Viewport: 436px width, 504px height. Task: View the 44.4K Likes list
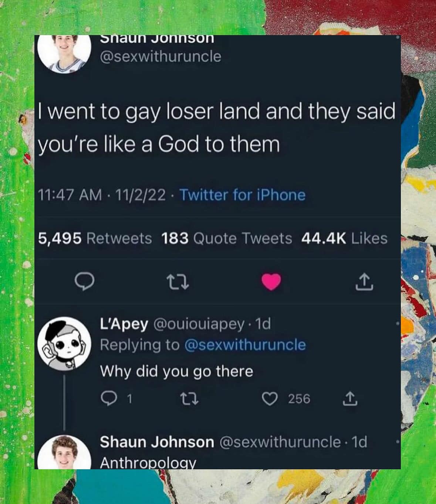pyautogui.click(x=345, y=238)
